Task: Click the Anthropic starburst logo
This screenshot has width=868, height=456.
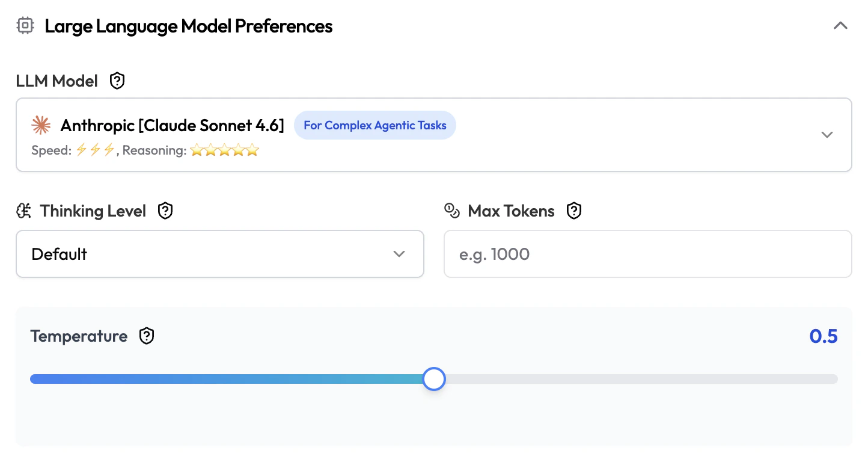Action: [x=41, y=125]
